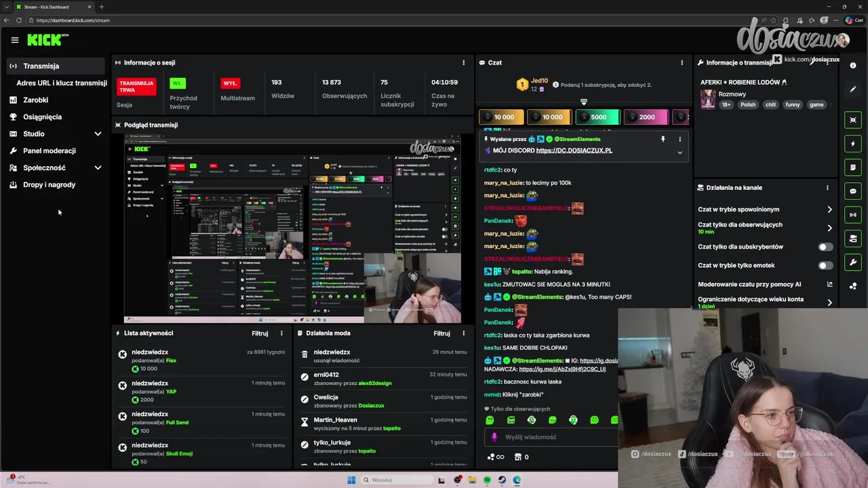Open Działania moda three-dot menu

[x=464, y=333]
